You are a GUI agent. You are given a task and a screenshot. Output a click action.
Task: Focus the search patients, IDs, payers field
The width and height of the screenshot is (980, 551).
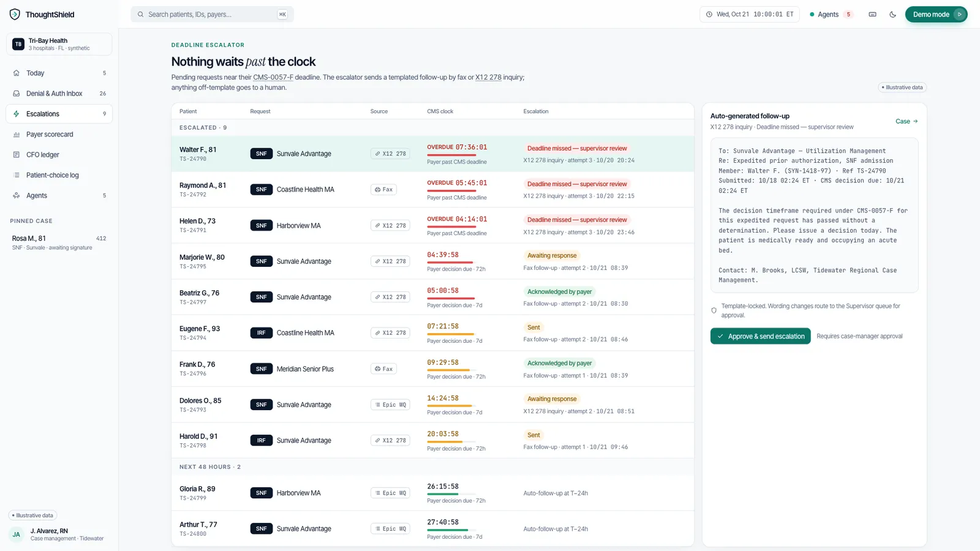coord(212,14)
